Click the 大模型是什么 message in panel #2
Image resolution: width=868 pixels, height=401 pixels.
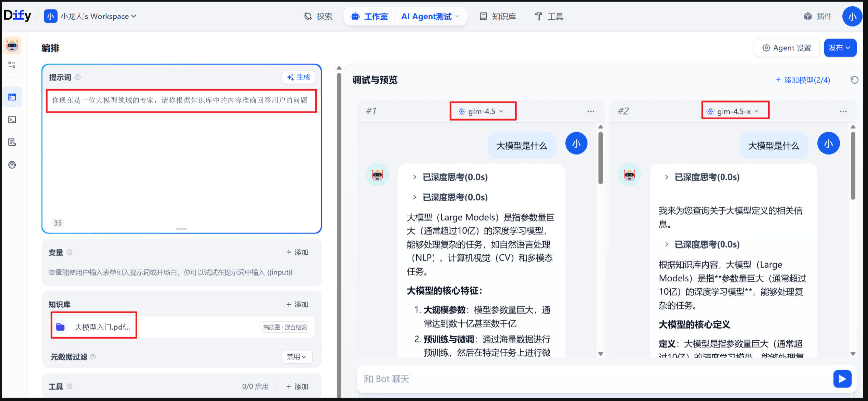coord(774,145)
